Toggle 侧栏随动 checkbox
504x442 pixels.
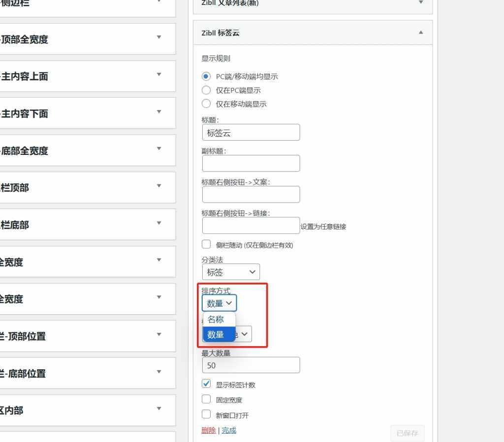[206, 244]
